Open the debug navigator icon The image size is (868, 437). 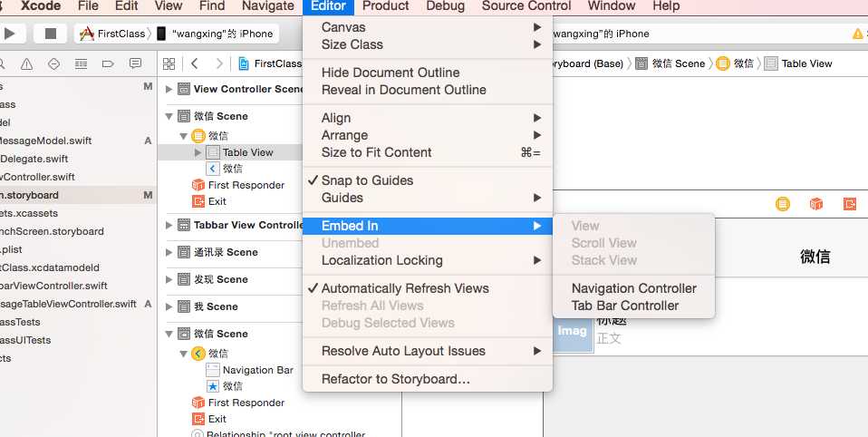pyautogui.click(x=81, y=64)
